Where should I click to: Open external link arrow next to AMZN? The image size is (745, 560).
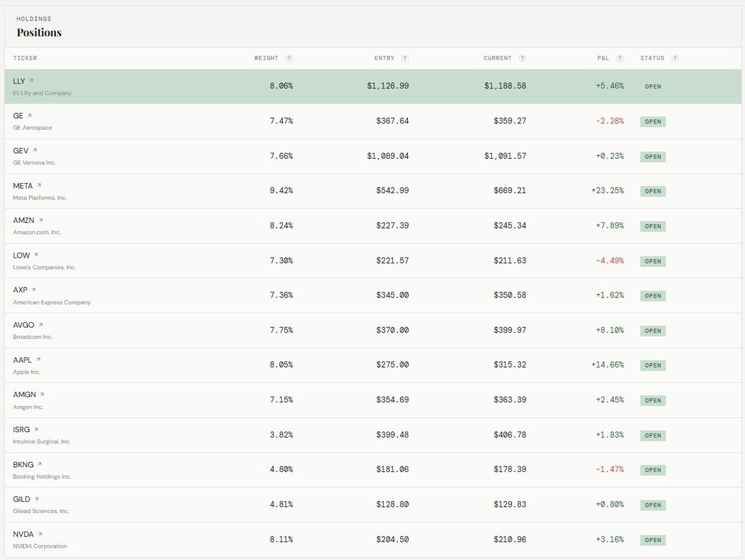pos(41,220)
